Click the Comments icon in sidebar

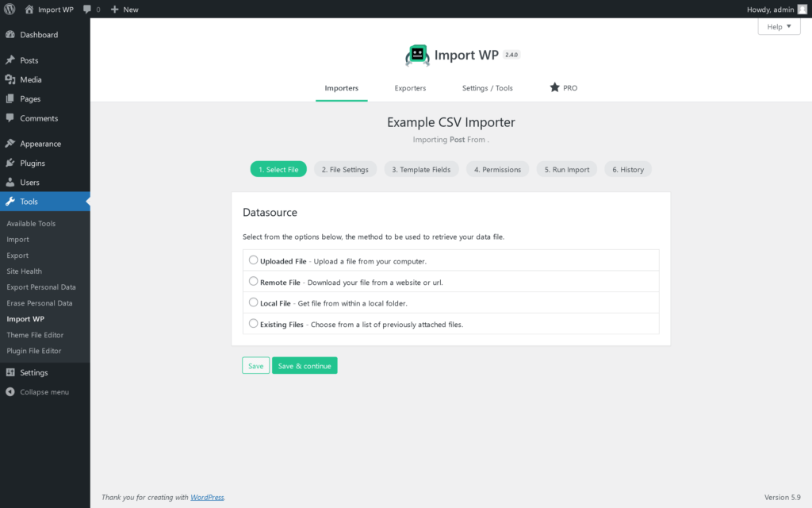pyautogui.click(x=10, y=118)
